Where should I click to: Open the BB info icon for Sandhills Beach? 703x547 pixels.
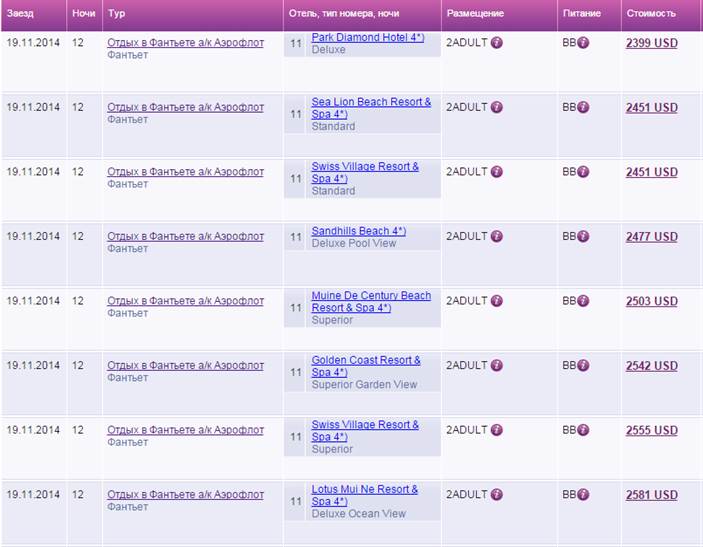(x=583, y=237)
